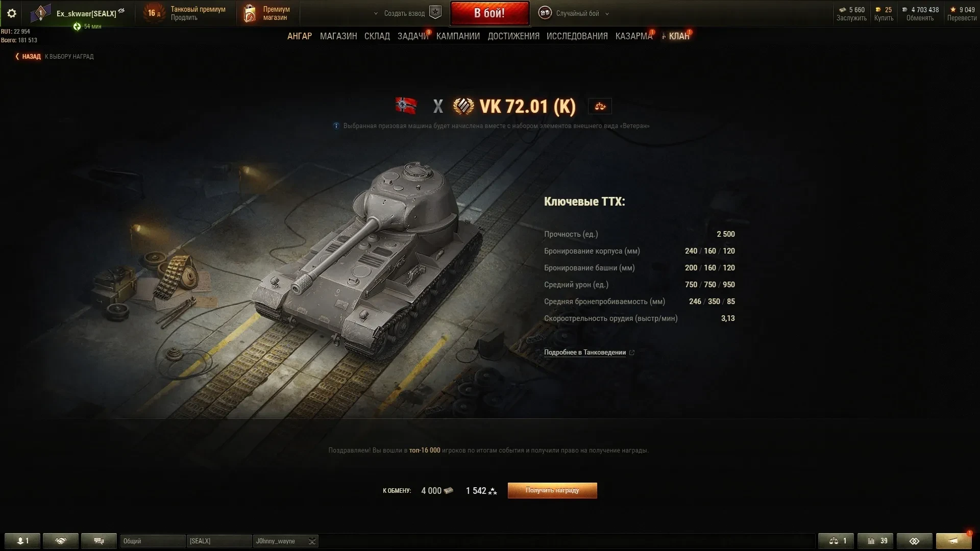Viewport: 980px width, 551px height.
Task: Start battle with the В бой! button
Action: click(489, 13)
